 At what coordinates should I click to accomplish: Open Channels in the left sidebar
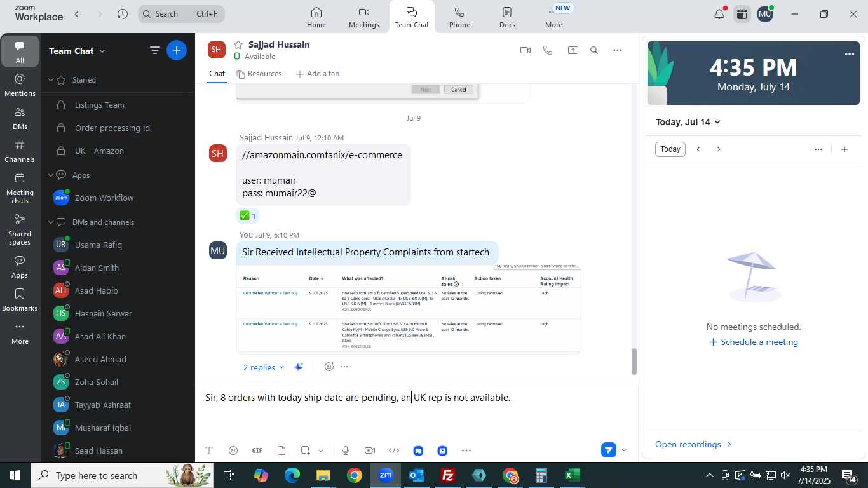click(x=20, y=151)
